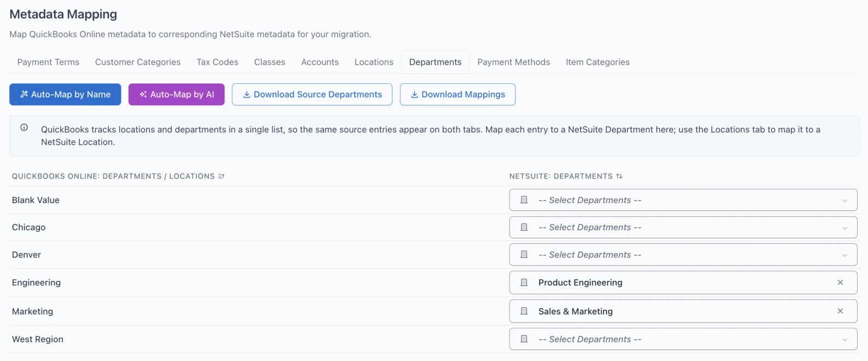This screenshot has height=361, width=868.
Task: Switch to the Customer Categories tab
Action: pos(138,62)
